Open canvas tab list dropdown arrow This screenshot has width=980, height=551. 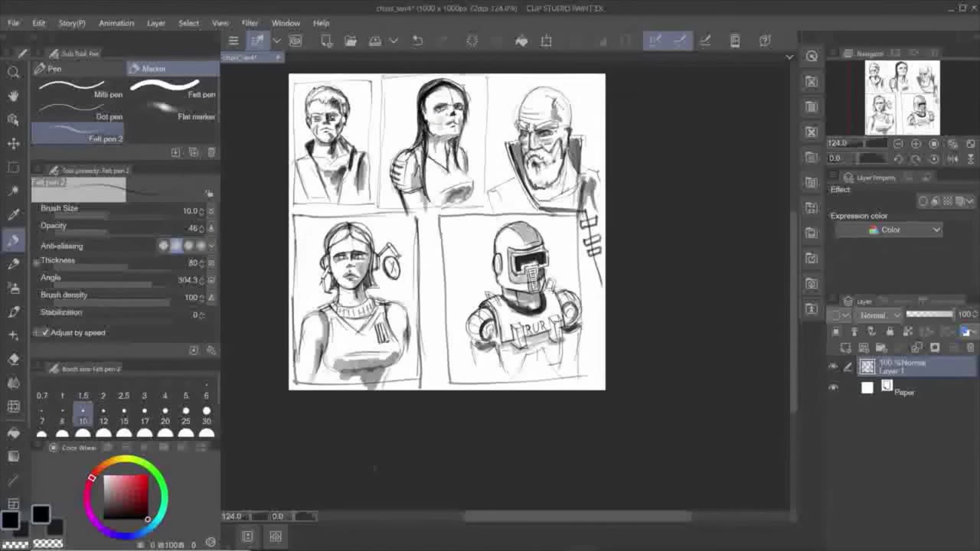[789, 57]
